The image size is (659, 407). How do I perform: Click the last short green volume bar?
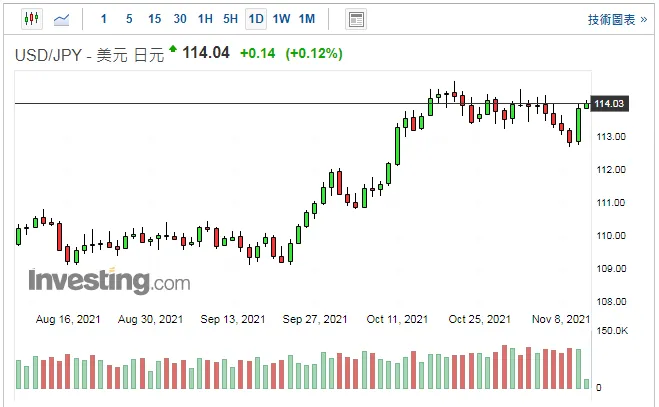pyautogui.click(x=586, y=384)
